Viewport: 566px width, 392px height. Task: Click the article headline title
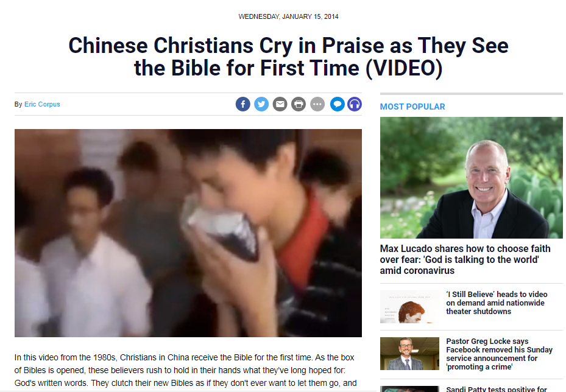pos(288,57)
